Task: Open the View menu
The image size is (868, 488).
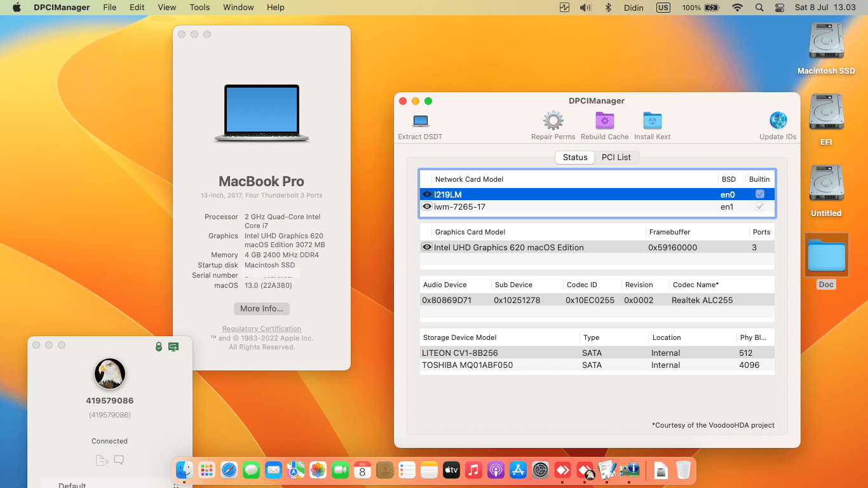Action: pyautogui.click(x=166, y=8)
